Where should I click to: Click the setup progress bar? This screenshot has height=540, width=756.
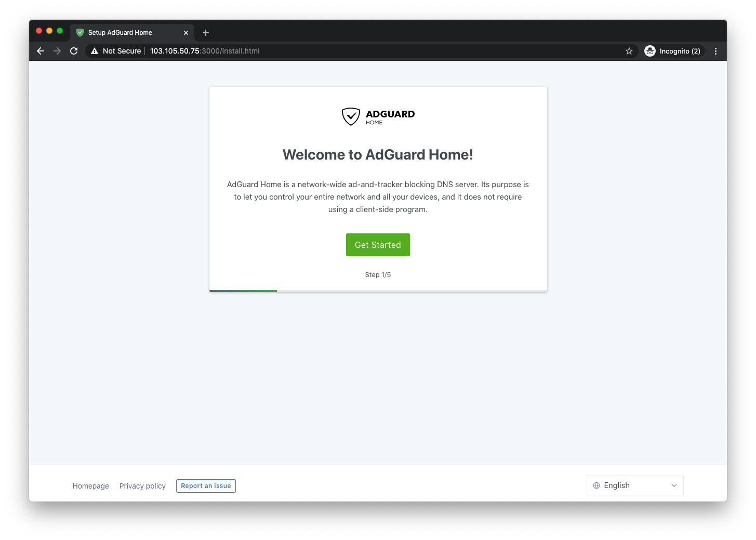click(378, 291)
